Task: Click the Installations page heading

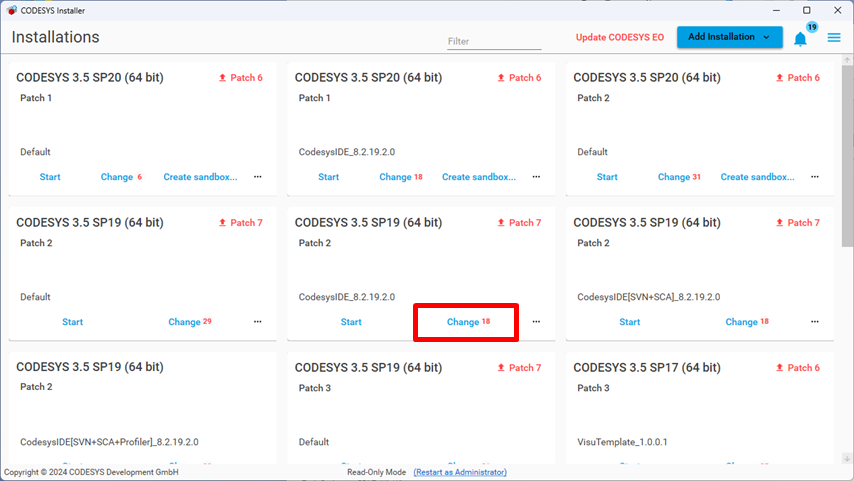Action: pyautogui.click(x=56, y=37)
